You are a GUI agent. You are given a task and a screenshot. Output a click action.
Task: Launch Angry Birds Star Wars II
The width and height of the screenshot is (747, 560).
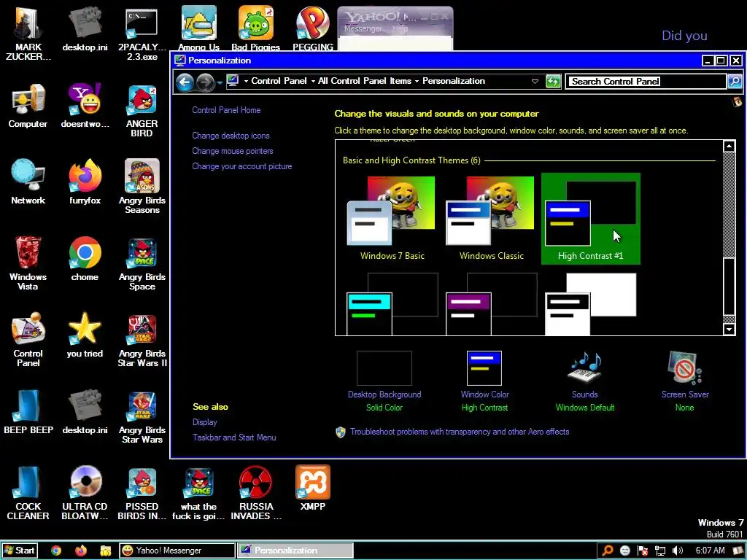tap(142, 340)
